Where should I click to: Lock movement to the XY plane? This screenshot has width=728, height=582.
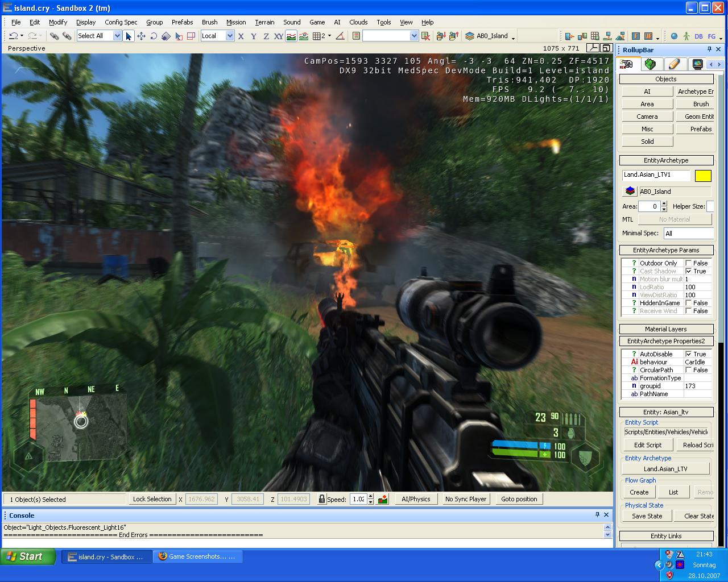[279, 36]
